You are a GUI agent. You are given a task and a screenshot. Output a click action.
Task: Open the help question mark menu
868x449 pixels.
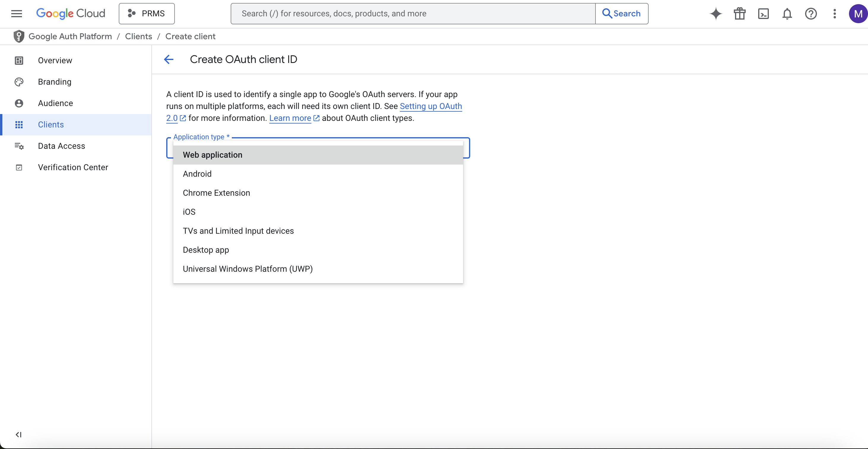(x=811, y=13)
